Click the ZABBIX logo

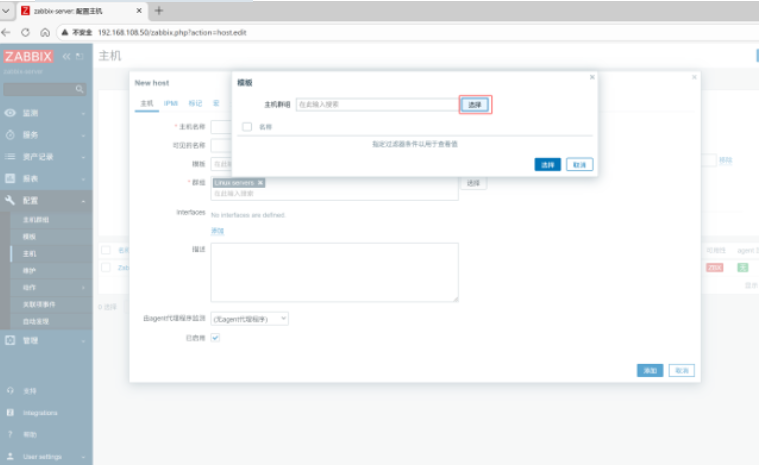click(28, 57)
